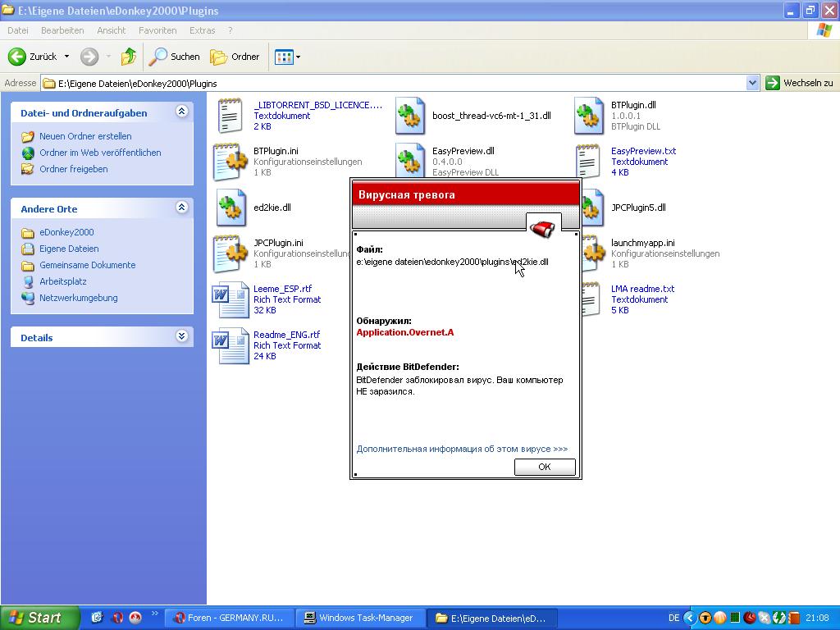Viewport: 840px width, 630px height.
Task: Click the green Zurück back arrow
Action: [17, 57]
